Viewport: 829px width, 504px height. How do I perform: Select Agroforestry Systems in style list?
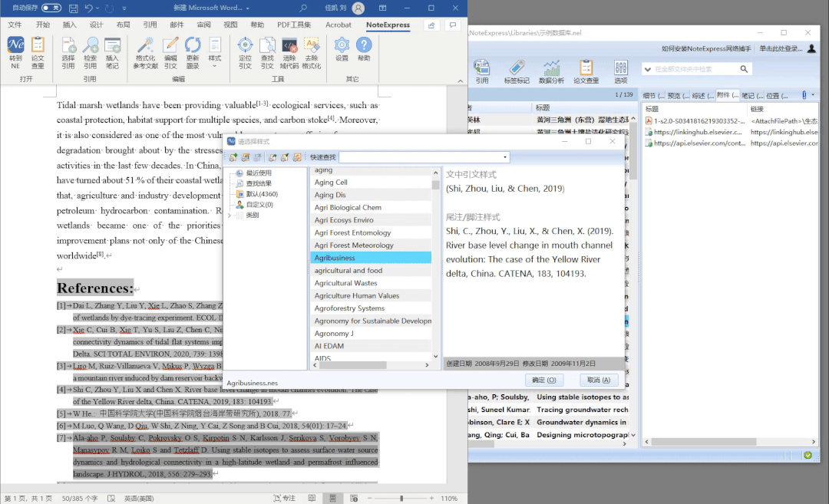pyautogui.click(x=370, y=308)
